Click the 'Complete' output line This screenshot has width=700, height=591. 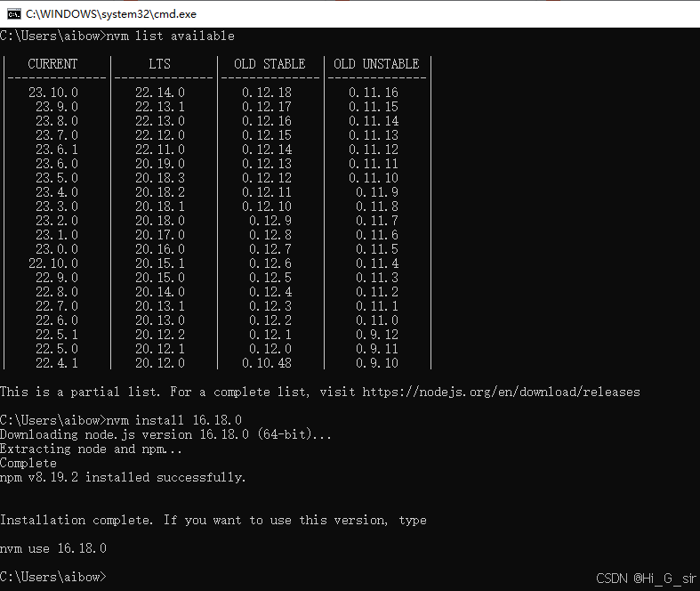pos(28,463)
